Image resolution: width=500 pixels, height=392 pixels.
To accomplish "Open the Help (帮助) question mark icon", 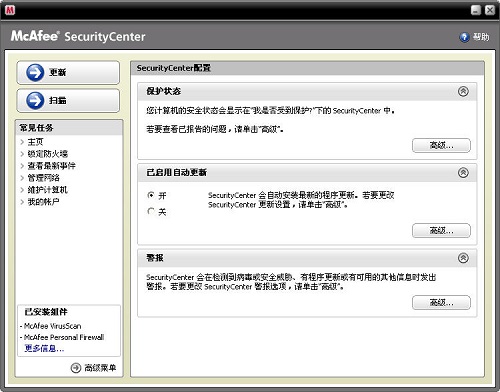I will click(464, 37).
